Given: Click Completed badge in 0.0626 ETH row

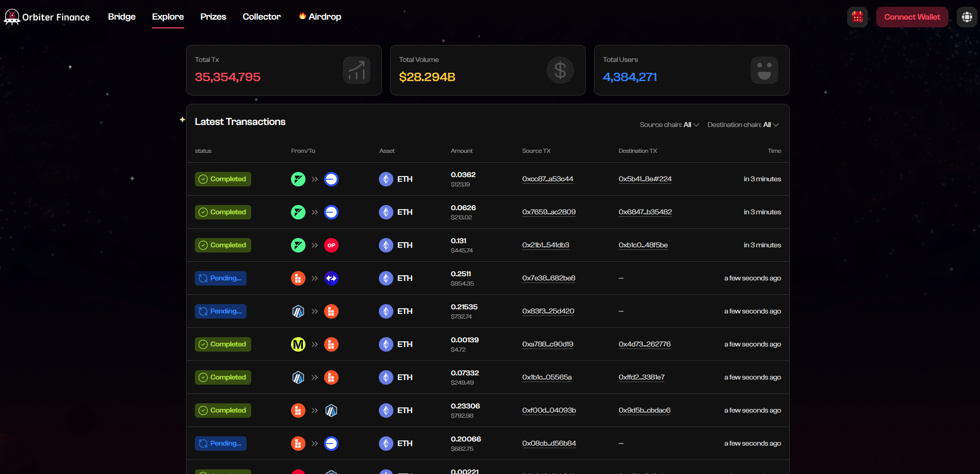Looking at the screenshot, I should click(223, 212).
